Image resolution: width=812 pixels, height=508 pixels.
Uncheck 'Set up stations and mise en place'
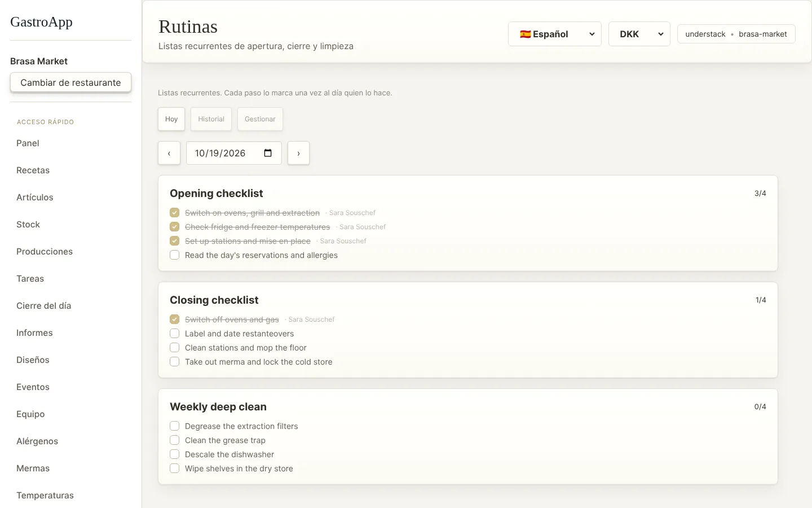coord(175,241)
